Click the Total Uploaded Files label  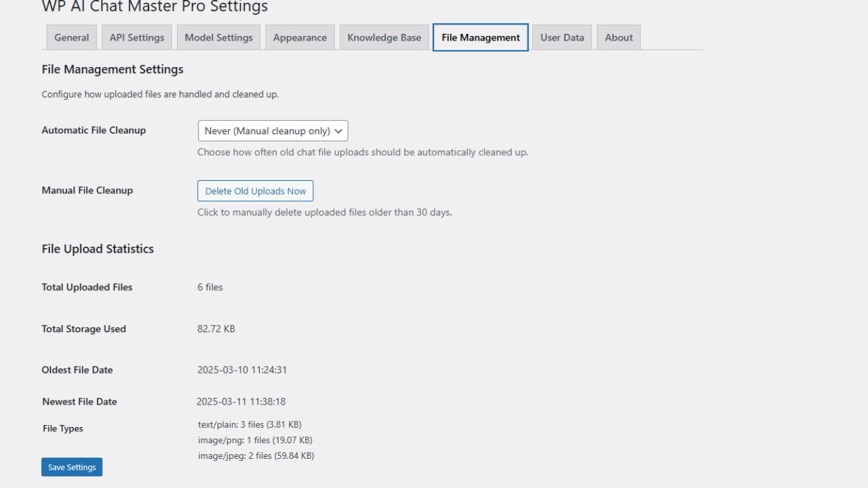coord(87,287)
